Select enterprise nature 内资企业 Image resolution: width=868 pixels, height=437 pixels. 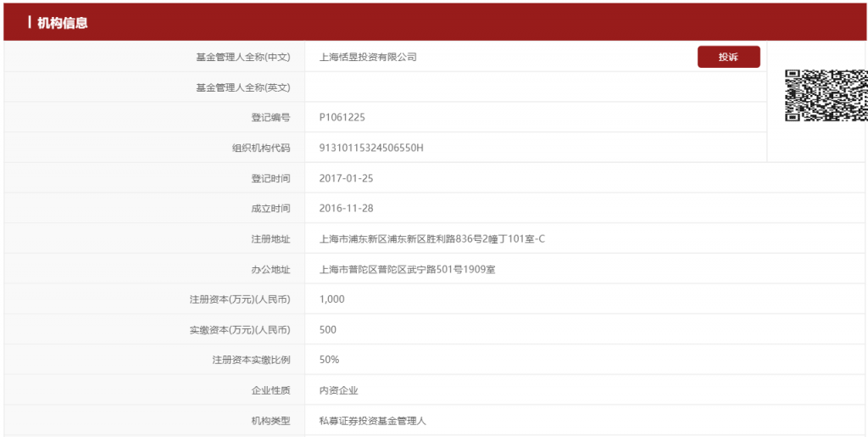pos(339,391)
